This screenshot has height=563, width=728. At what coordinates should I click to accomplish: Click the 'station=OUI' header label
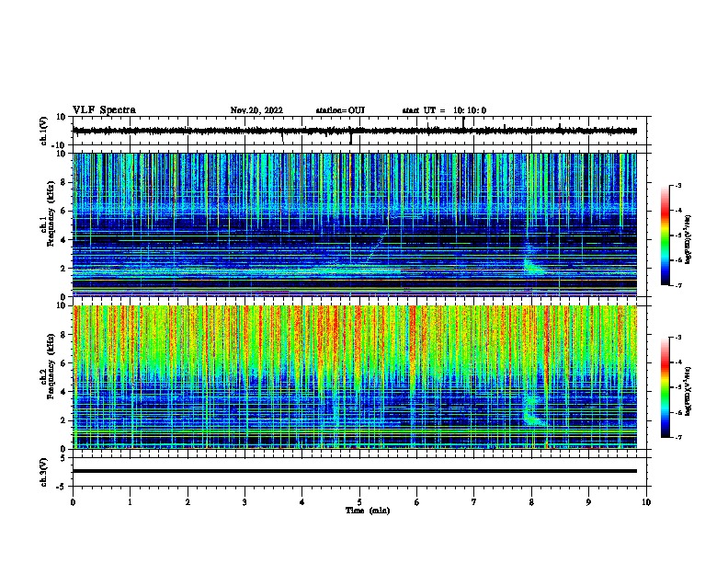340,110
